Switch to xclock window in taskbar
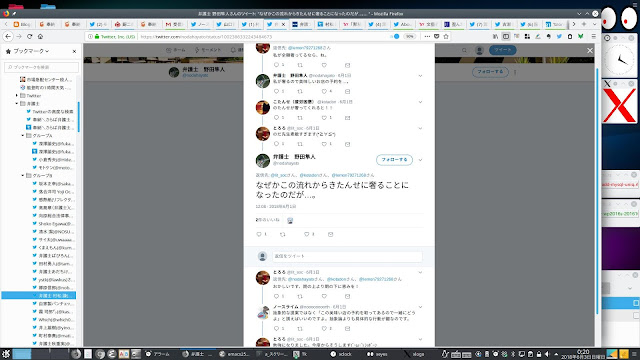 (x=341, y=354)
